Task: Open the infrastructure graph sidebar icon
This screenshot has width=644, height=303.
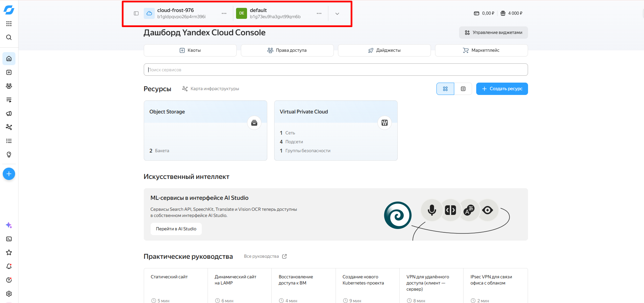Action: coord(9,127)
